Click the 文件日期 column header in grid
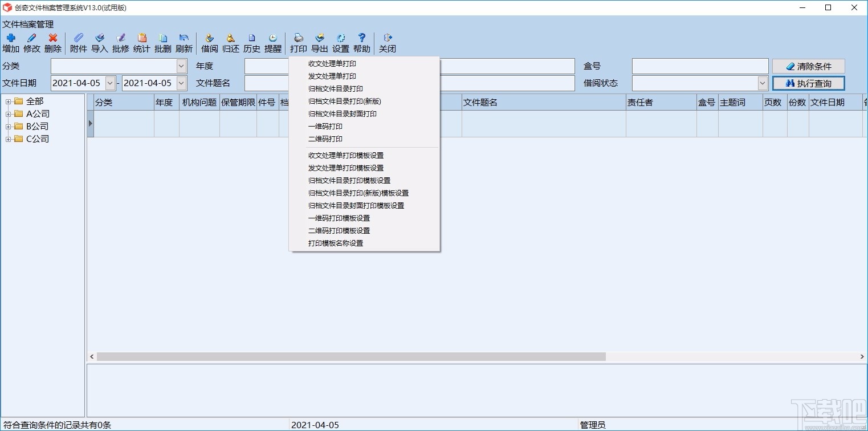The width and height of the screenshot is (868, 431). (x=836, y=103)
